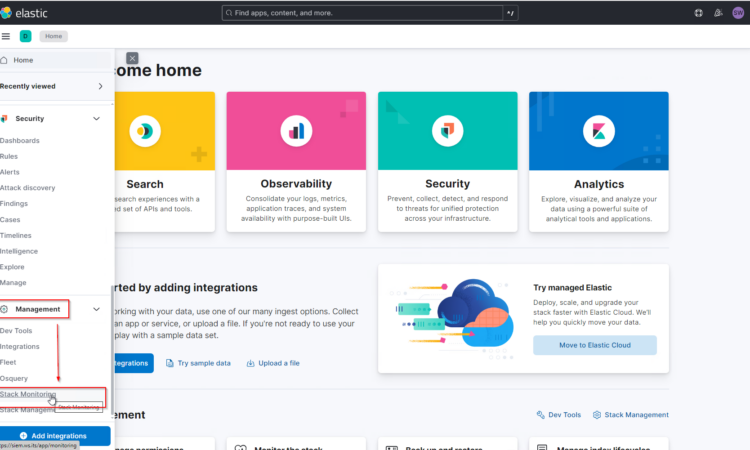This screenshot has height=450, width=750.
Task: Open Rules in the sidebar
Action: tap(9, 156)
